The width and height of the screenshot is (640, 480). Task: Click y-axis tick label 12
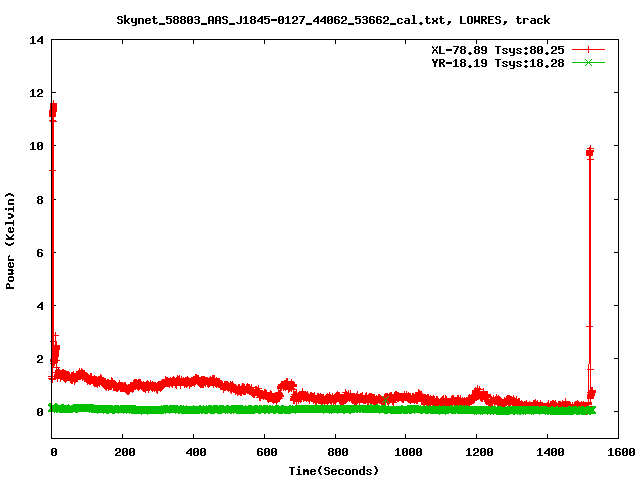pyautogui.click(x=36, y=93)
